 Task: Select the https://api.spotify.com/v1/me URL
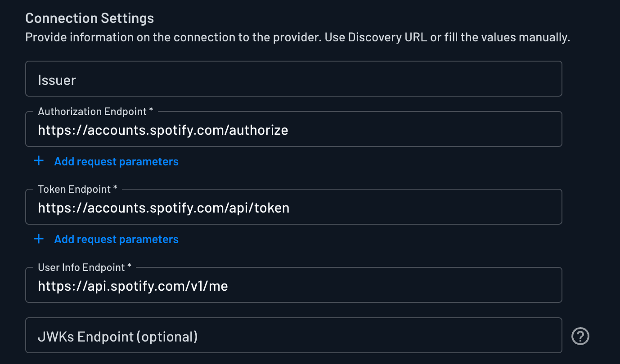tap(133, 285)
